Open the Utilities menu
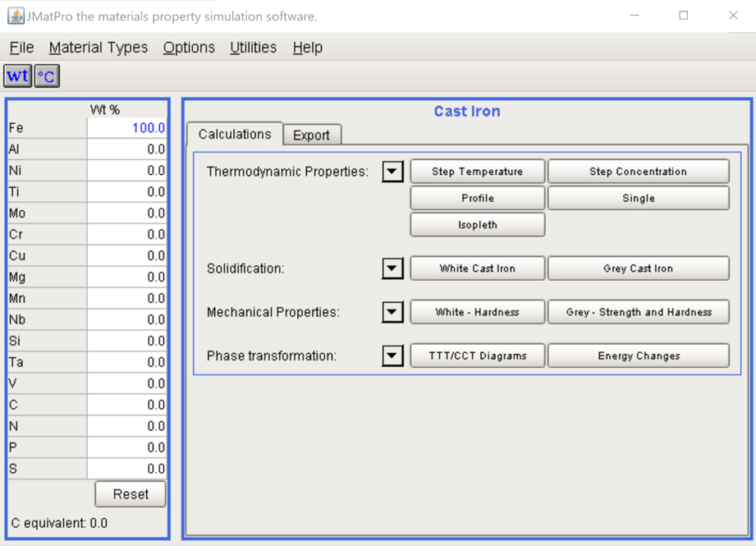The height and width of the screenshot is (546, 756). click(253, 48)
